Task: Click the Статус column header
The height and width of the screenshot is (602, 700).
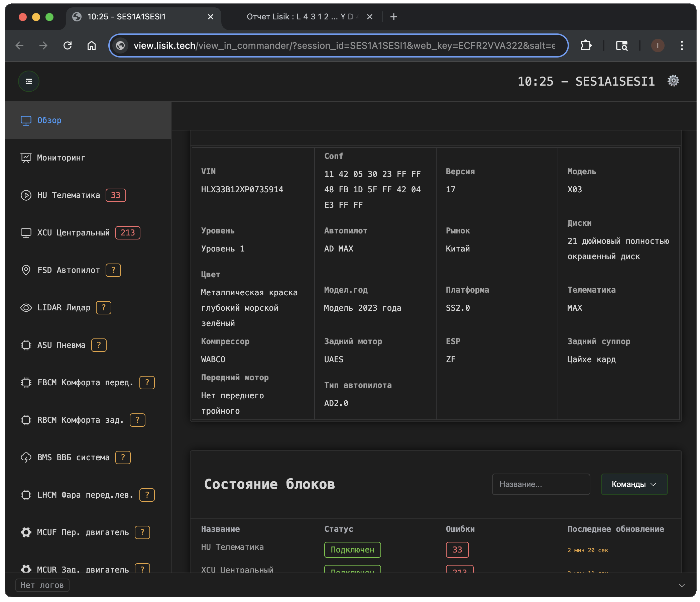Action: (x=339, y=530)
